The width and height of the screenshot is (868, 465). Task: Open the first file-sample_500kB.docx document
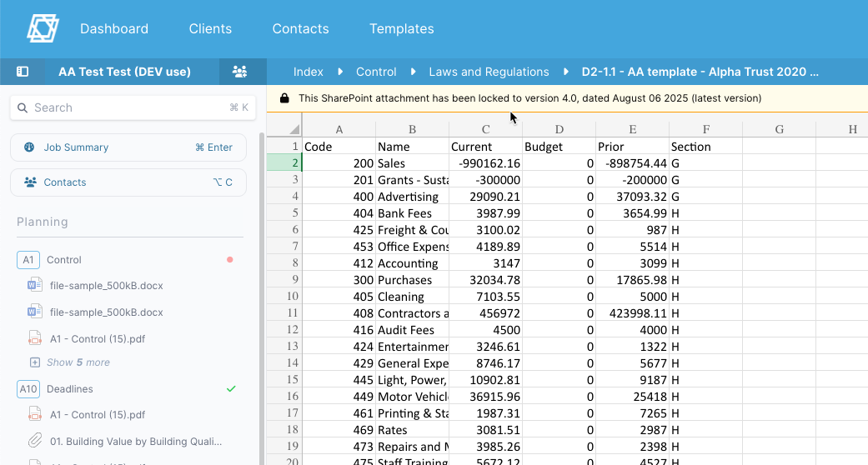106,286
